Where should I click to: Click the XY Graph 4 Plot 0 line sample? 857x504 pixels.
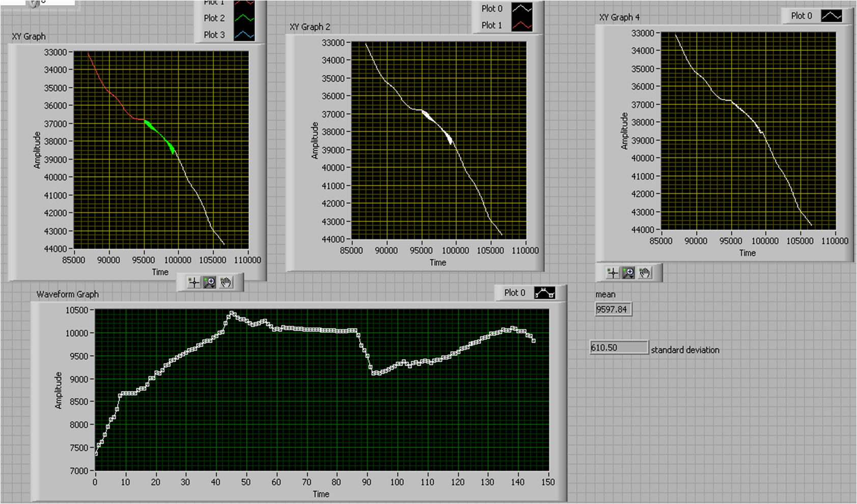[831, 16]
